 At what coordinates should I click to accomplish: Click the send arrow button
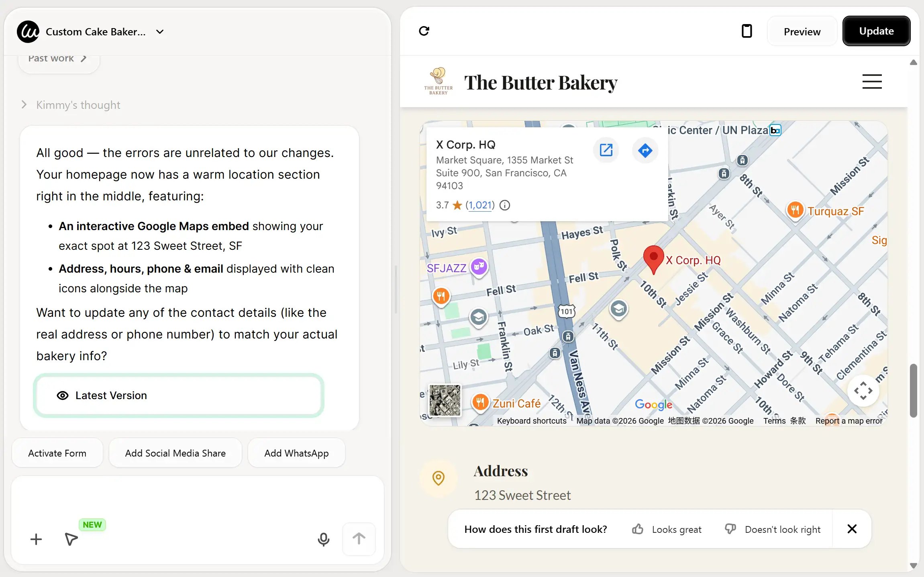point(359,539)
